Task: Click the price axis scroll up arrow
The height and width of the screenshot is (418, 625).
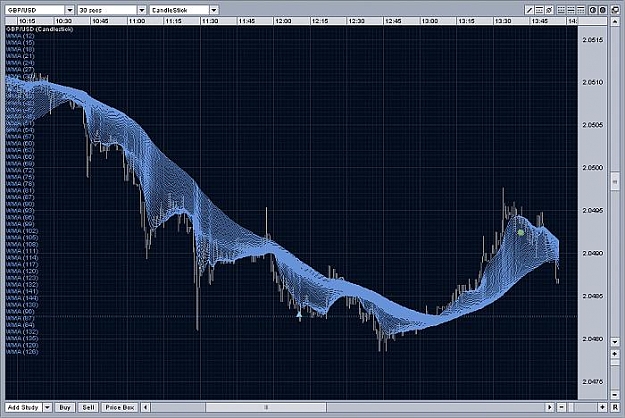Action: pyautogui.click(x=615, y=21)
